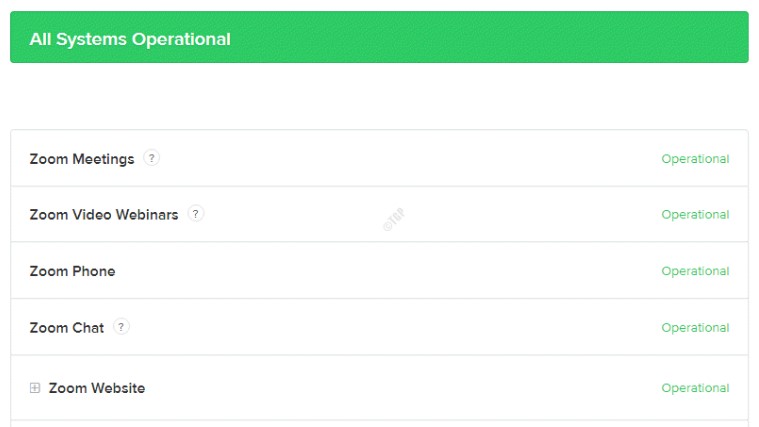Click the All Systems Operational heading text

pos(130,39)
